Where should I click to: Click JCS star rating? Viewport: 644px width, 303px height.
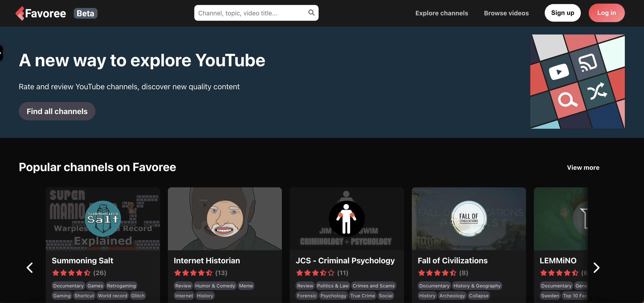[315, 273]
